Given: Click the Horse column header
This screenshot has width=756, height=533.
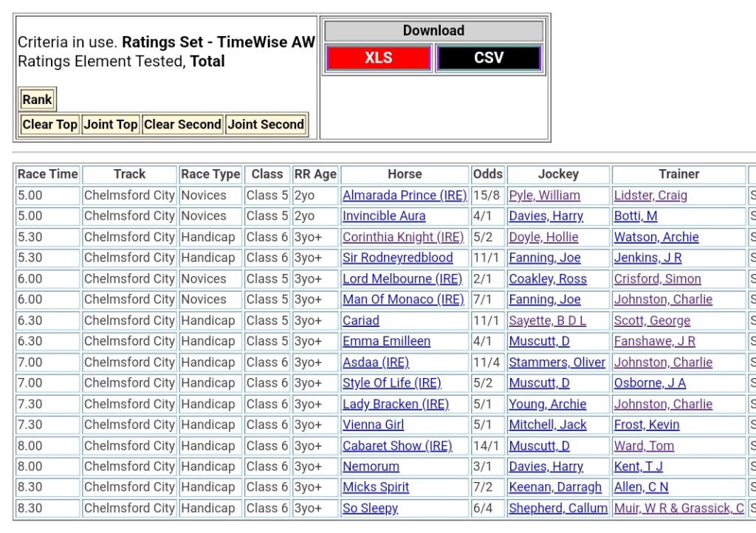Looking at the screenshot, I should pyautogui.click(x=405, y=174).
